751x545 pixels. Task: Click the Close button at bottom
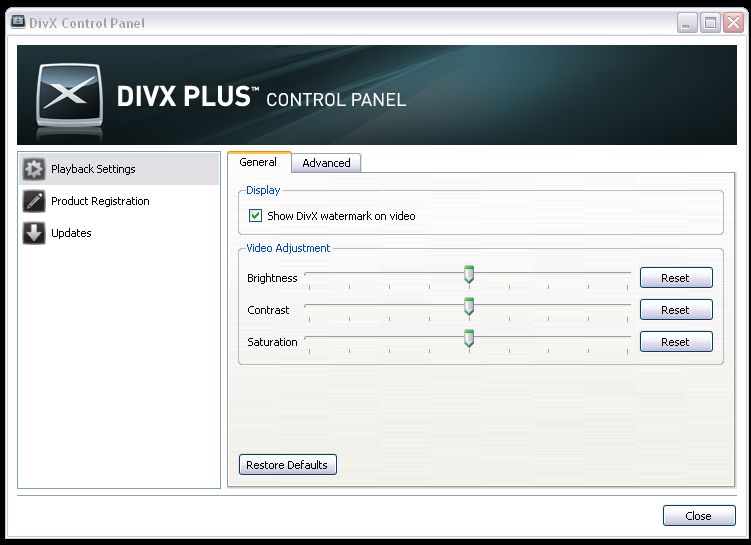699,516
